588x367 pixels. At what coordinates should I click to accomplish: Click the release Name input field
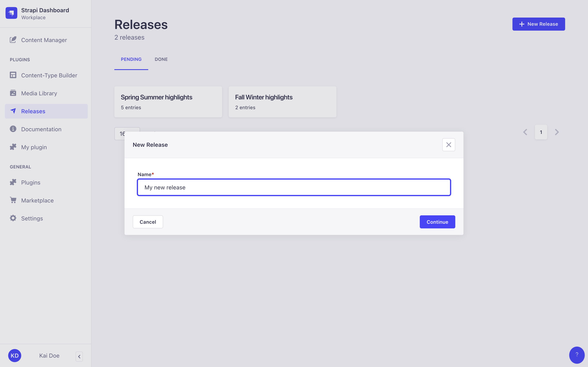294,187
